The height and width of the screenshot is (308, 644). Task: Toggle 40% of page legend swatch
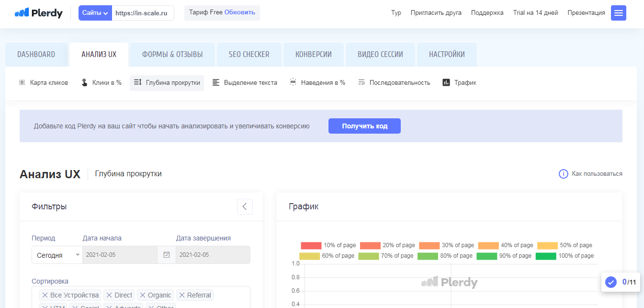(488, 245)
